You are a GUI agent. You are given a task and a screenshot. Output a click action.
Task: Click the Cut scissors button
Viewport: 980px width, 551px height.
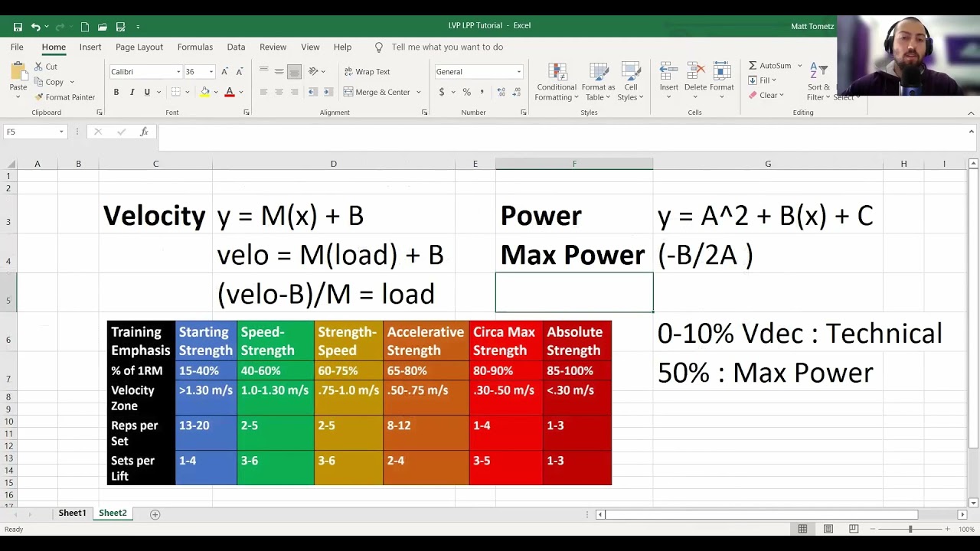pyautogui.click(x=45, y=67)
